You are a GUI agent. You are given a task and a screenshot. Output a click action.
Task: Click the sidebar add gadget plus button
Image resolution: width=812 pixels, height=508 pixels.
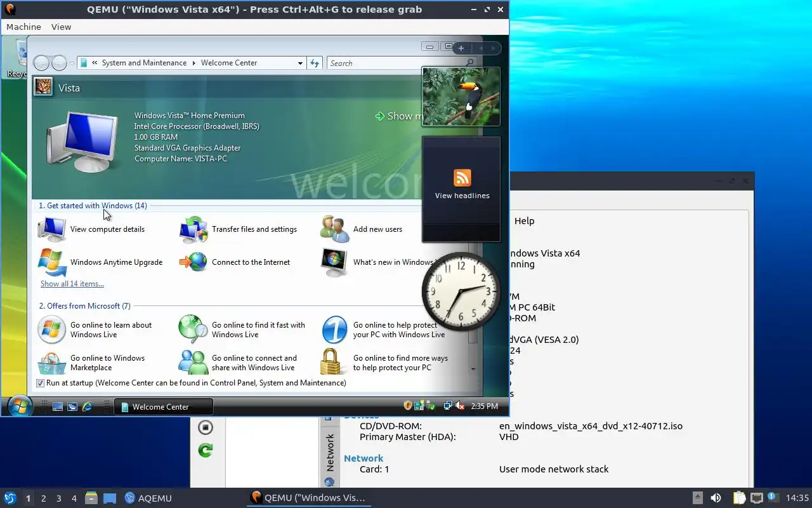click(x=461, y=48)
